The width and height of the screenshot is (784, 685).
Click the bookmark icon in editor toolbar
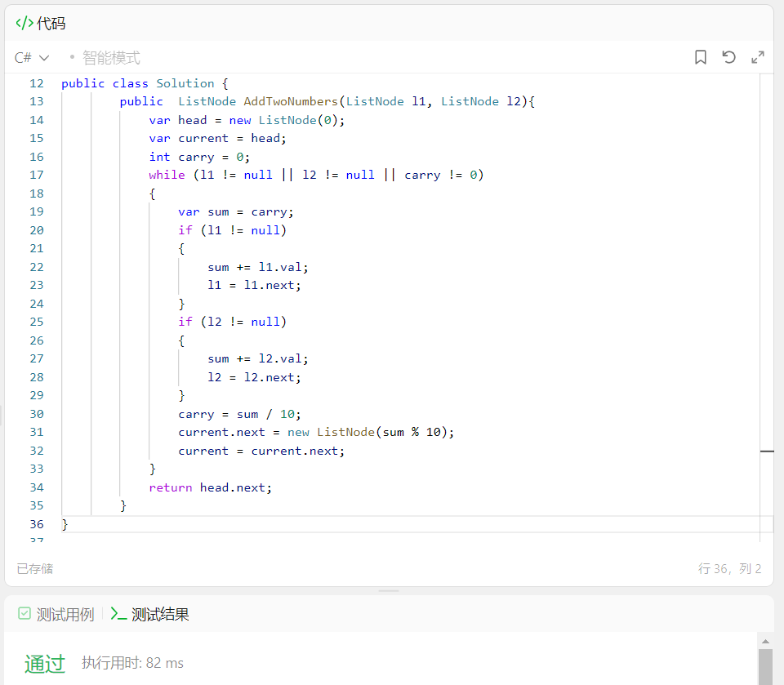tap(701, 57)
